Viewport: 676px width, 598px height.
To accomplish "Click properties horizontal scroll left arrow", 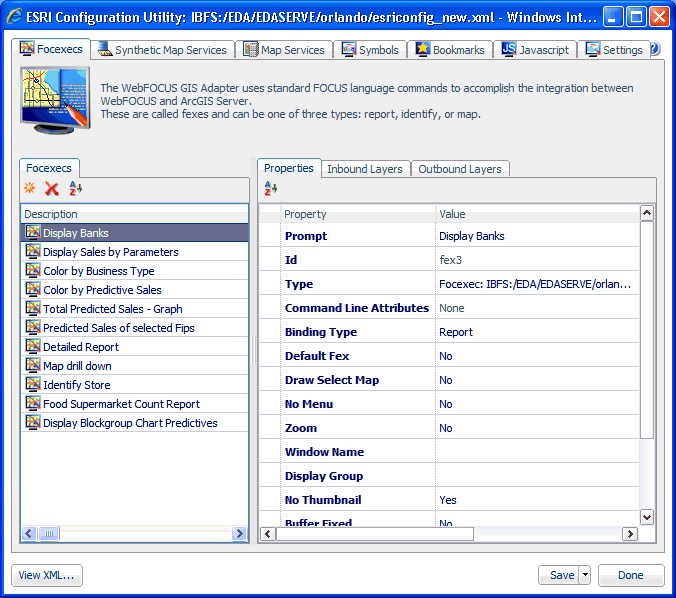I will [x=268, y=534].
